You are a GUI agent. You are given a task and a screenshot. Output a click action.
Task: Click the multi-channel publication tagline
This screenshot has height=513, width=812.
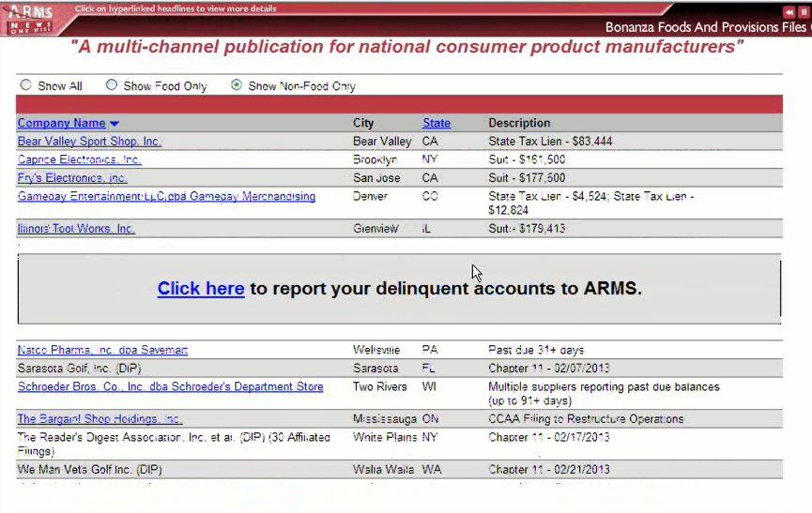(407, 47)
